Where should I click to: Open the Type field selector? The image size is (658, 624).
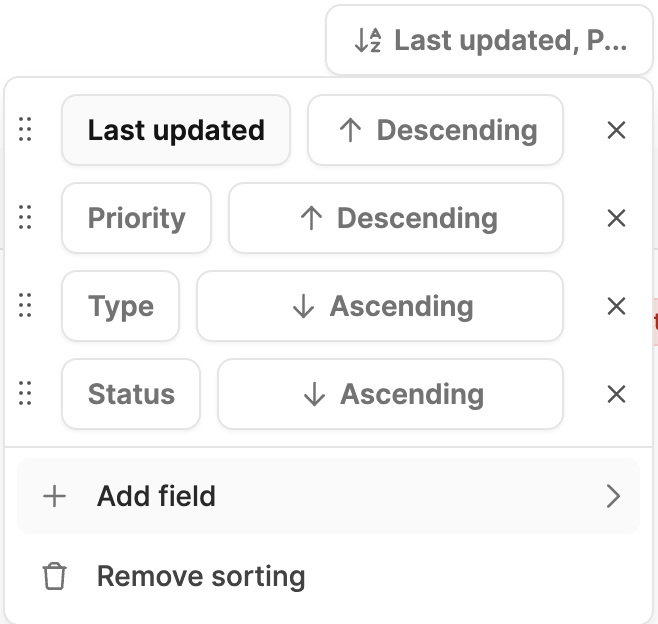(x=120, y=306)
